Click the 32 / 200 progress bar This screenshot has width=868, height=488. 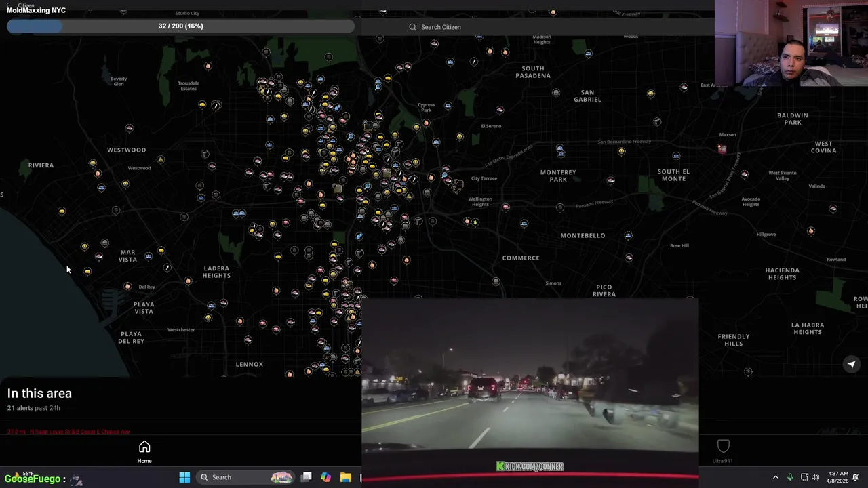point(180,26)
